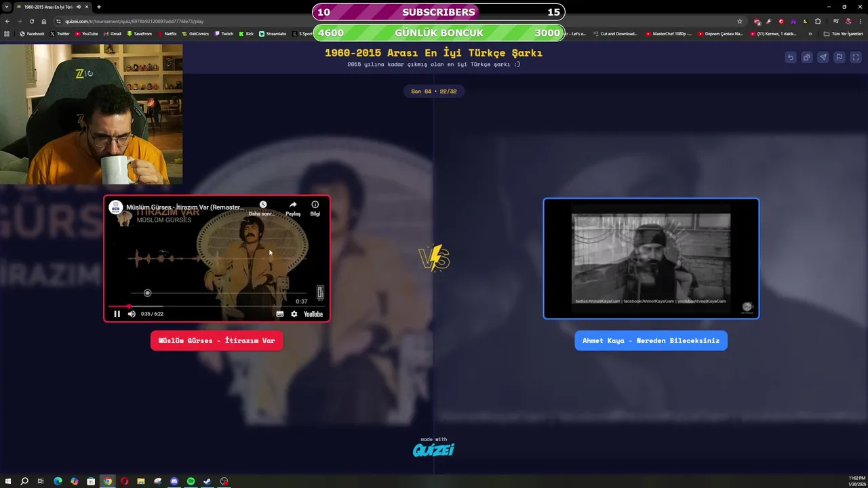Open the Netflix bookmark
Viewport: 868px width, 488px height.
[x=167, y=33]
